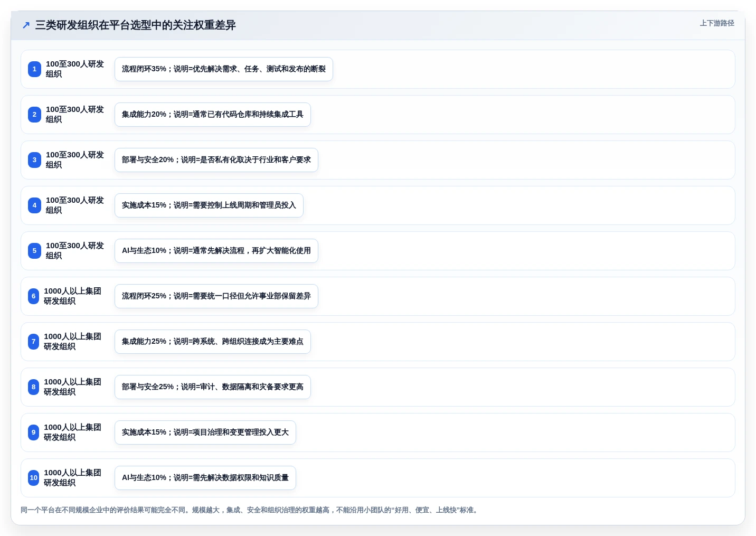Click 100至300人研发组织 label in row 2
Viewport: 756px width, 536px height.
click(x=75, y=115)
